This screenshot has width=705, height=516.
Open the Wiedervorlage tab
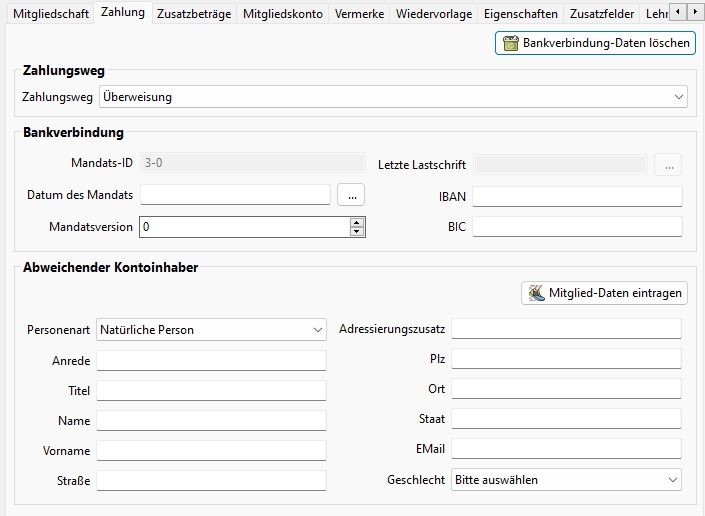coord(433,14)
